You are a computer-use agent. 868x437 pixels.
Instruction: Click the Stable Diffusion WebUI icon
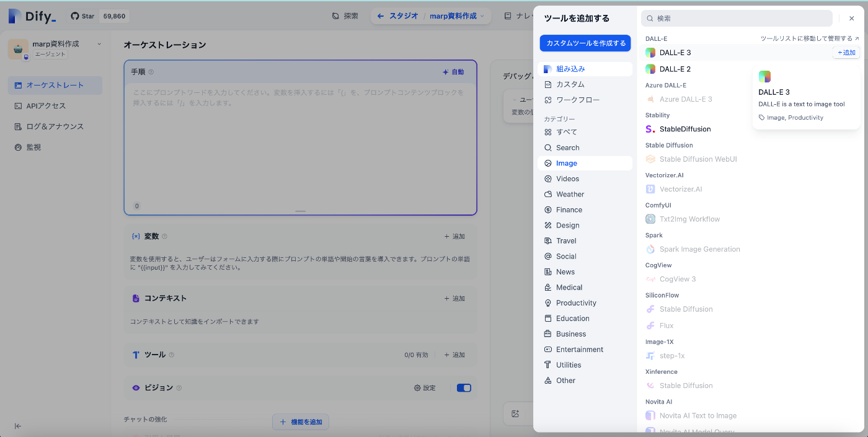coord(650,159)
